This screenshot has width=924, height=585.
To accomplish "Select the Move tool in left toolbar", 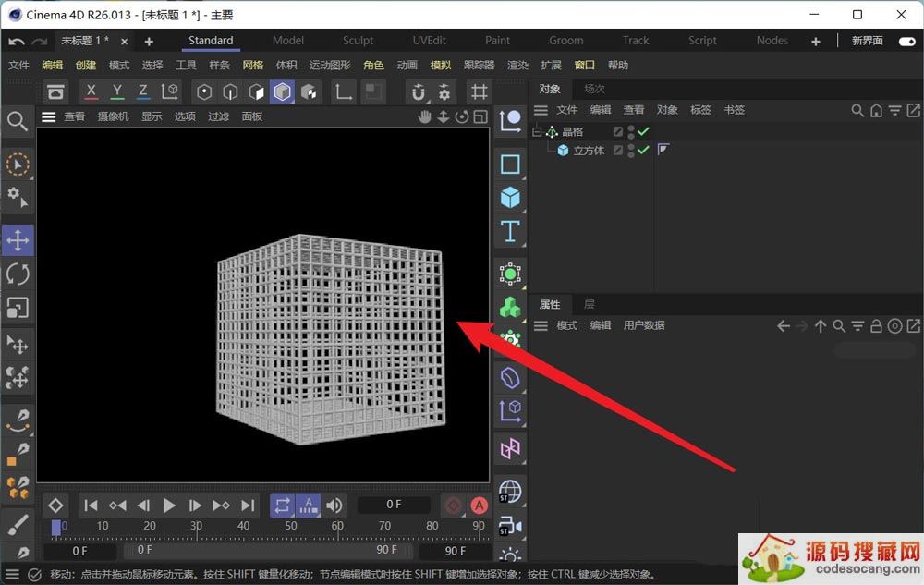I will tap(18, 240).
